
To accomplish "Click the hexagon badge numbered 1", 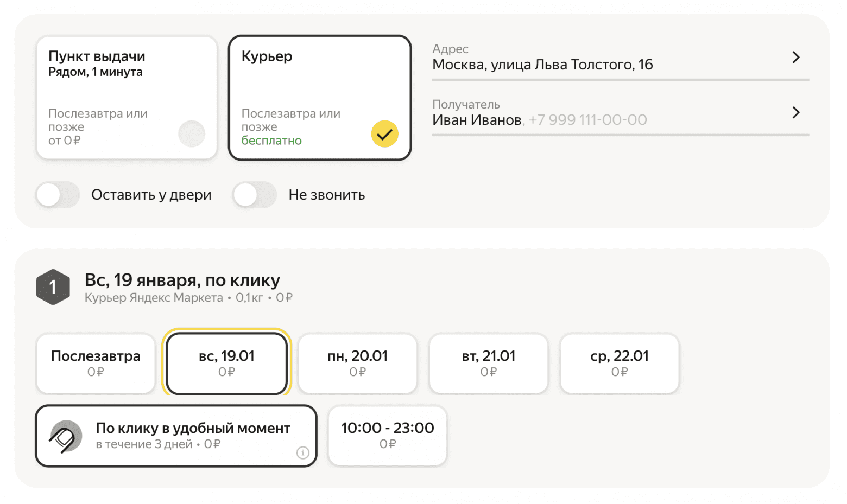I will (x=53, y=287).
